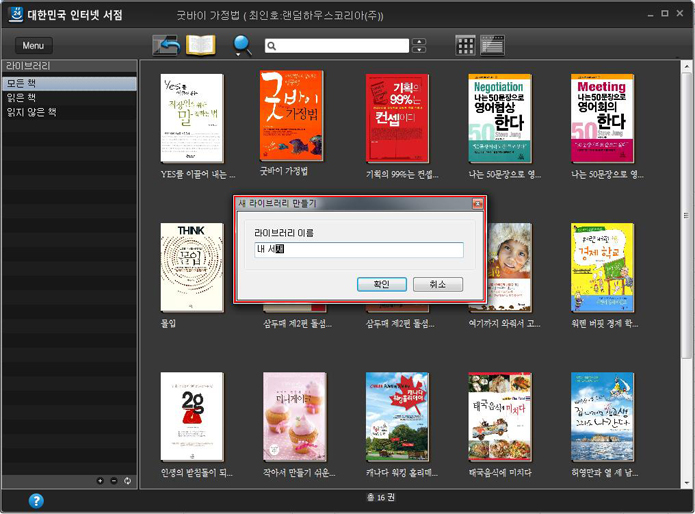Click the refresh library icon
This screenshot has height=514, width=695.
click(128, 481)
